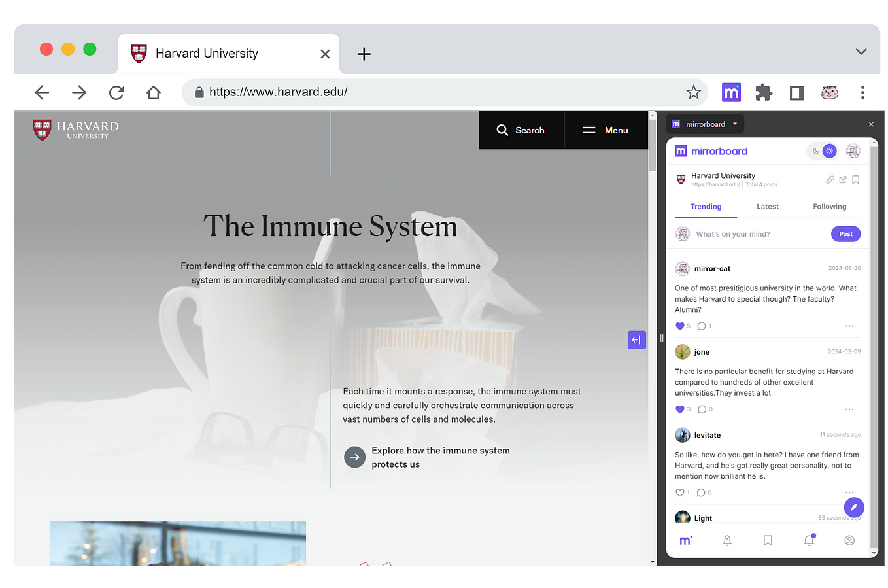Bookmark this page with the star icon

click(693, 92)
